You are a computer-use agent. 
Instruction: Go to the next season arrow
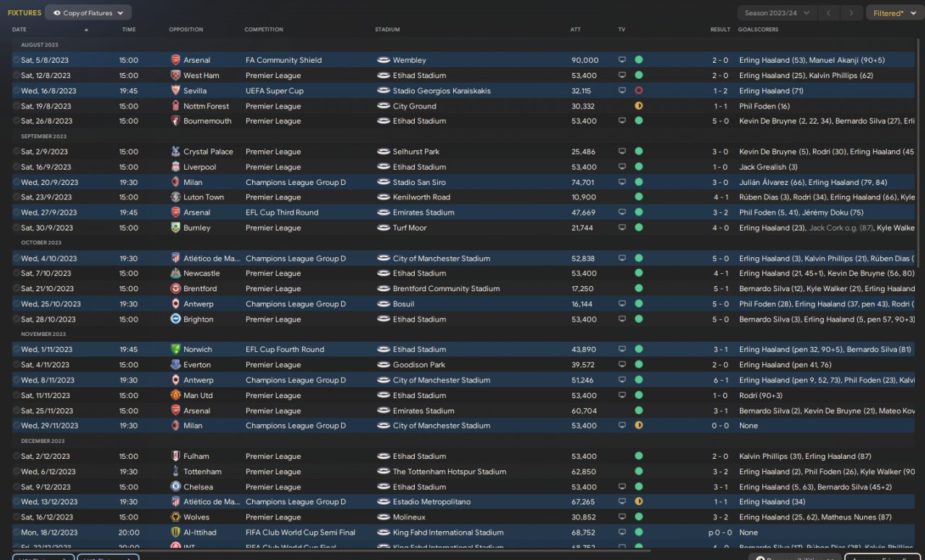click(853, 13)
